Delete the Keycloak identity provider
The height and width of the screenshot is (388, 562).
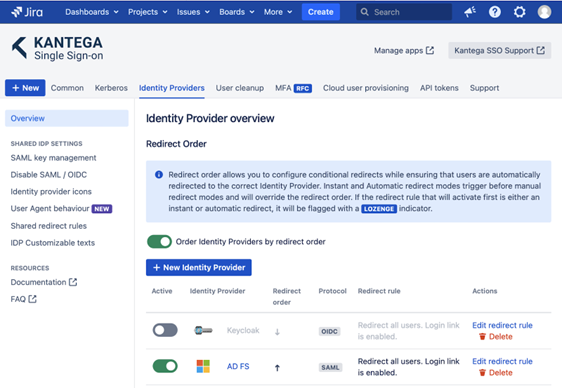click(496, 337)
